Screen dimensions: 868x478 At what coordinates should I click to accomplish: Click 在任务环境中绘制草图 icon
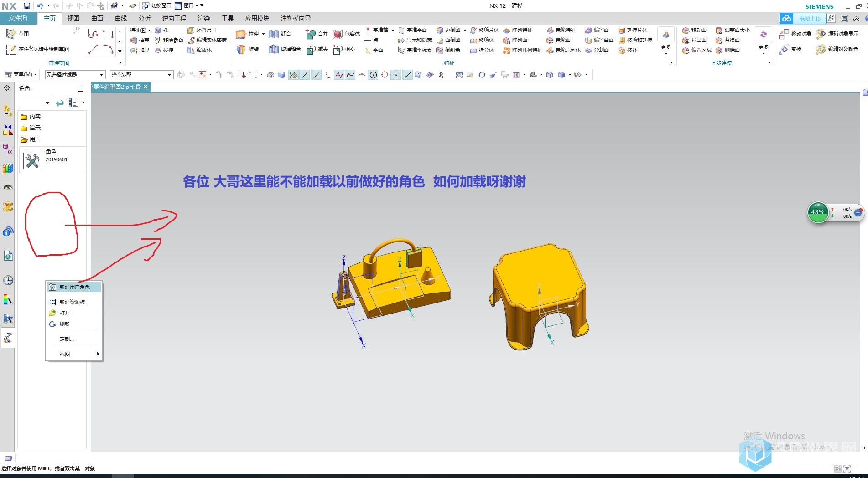tap(11, 49)
